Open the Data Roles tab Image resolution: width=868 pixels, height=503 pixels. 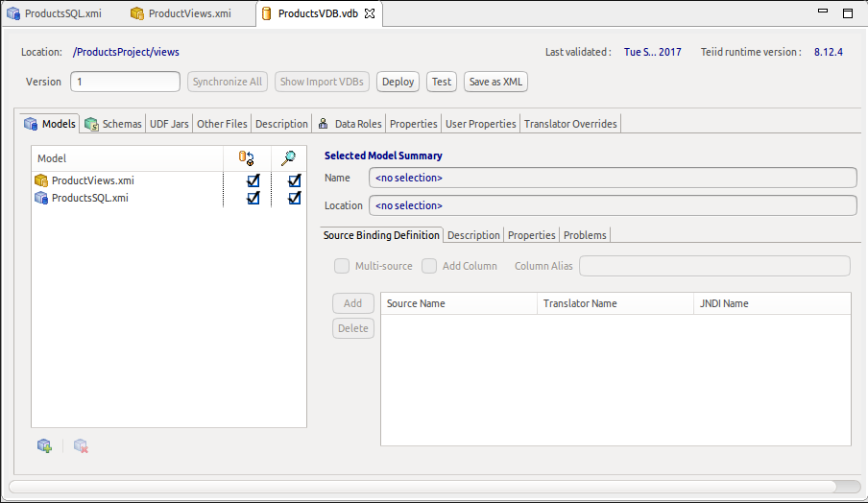(x=350, y=124)
